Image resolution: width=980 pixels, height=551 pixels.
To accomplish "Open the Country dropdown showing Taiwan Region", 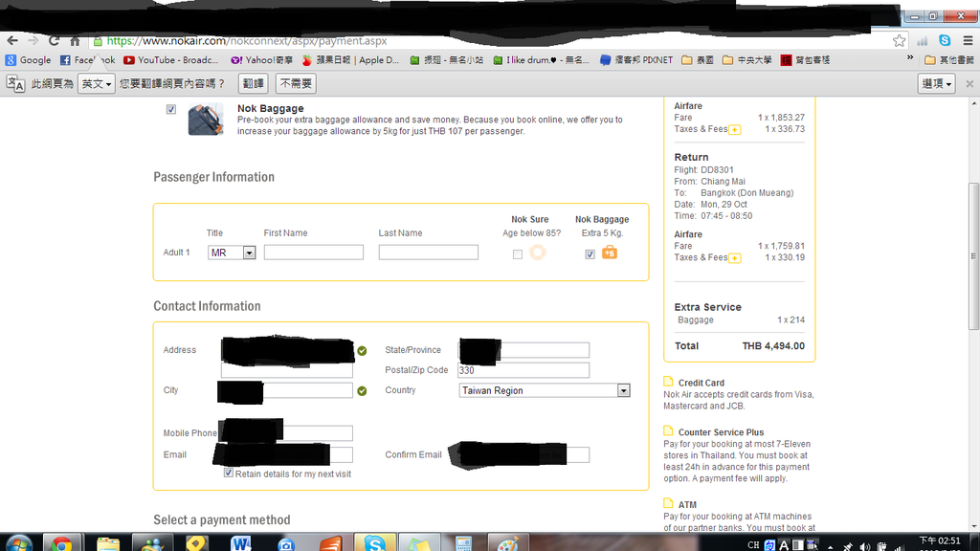I will (544, 390).
